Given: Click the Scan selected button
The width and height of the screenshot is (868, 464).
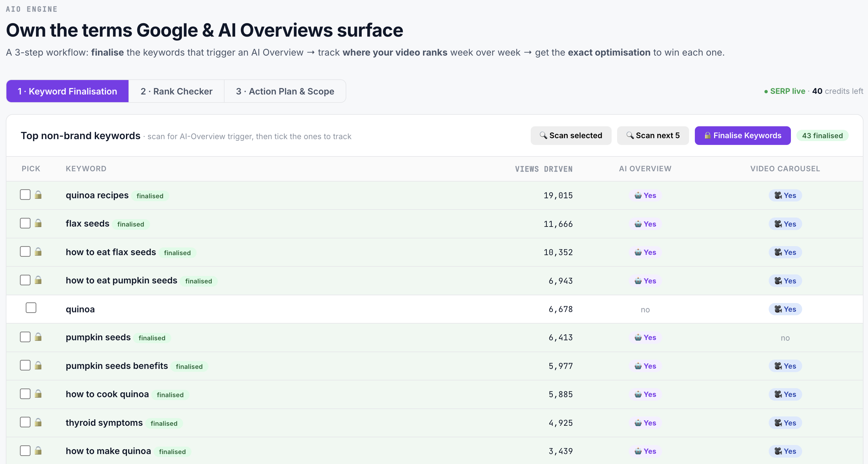Looking at the screenshot, I should (571, 136).
